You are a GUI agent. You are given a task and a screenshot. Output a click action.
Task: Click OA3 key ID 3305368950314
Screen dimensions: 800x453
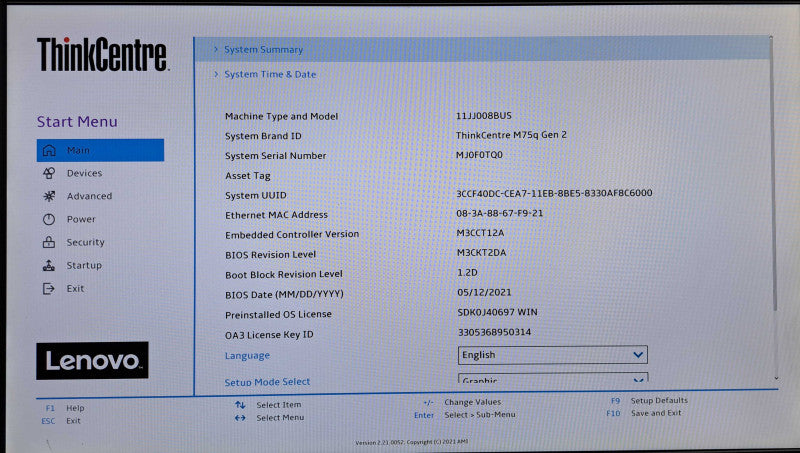494,332
